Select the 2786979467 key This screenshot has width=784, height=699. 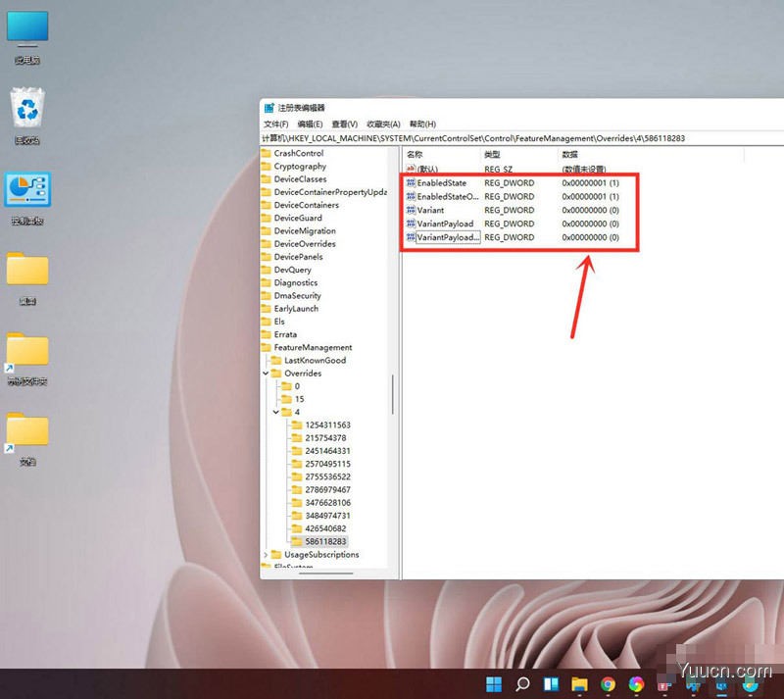tap(328, 490)
